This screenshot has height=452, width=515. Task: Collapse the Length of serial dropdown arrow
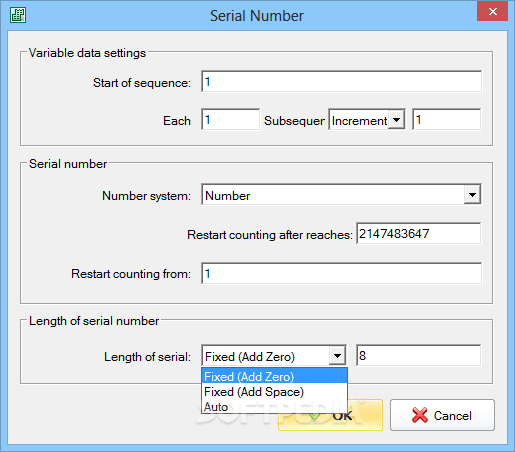point(337,356)
